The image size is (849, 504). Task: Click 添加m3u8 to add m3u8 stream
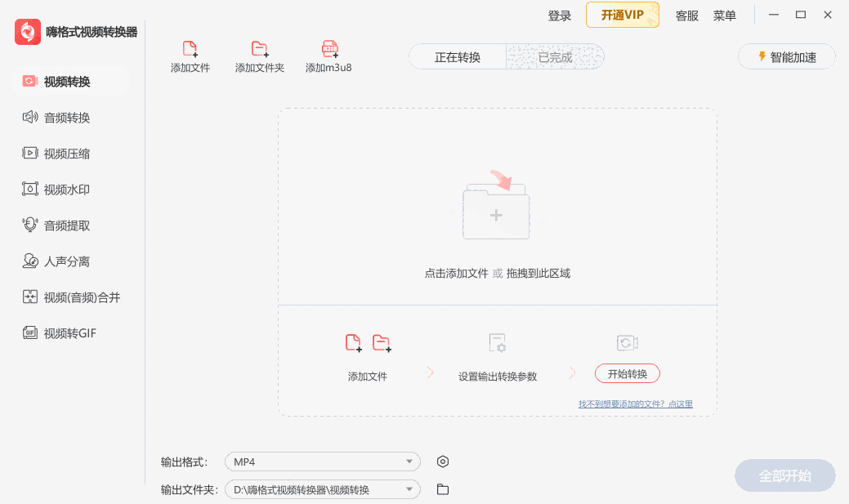point(328,56)
